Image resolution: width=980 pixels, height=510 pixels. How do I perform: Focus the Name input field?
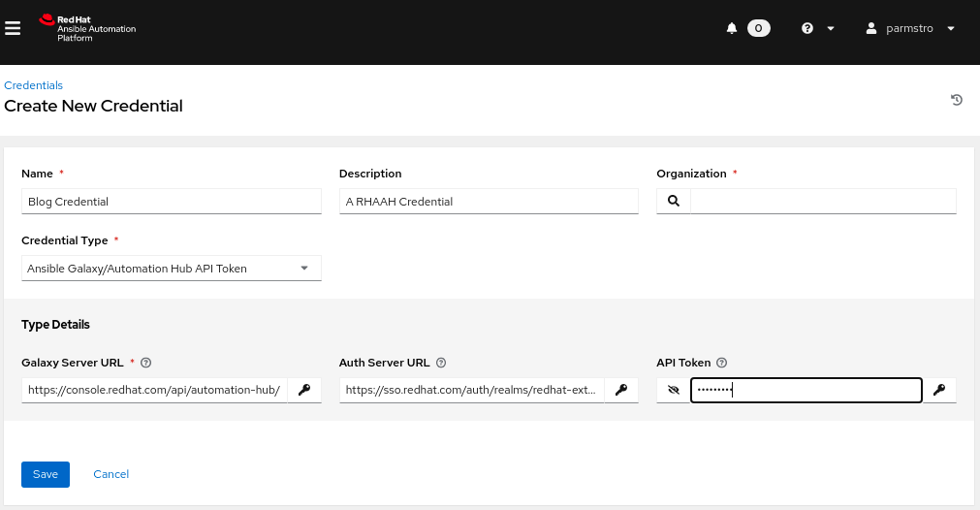click(x=171, y=201)
